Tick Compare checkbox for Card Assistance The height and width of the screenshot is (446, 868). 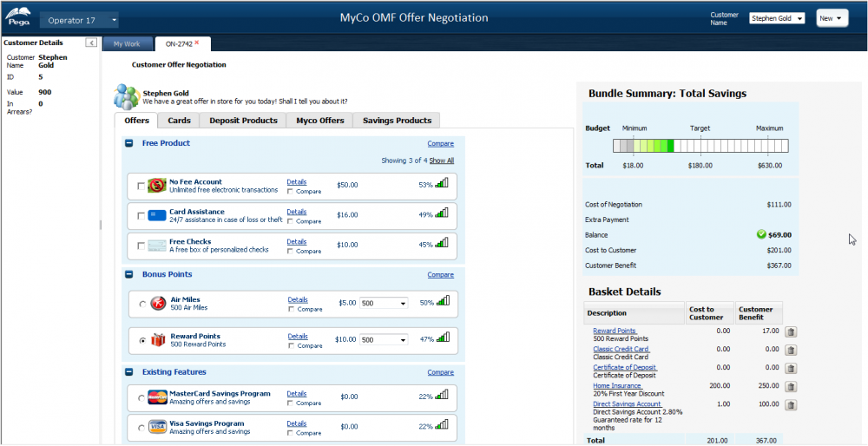click(x=291, y=221)
